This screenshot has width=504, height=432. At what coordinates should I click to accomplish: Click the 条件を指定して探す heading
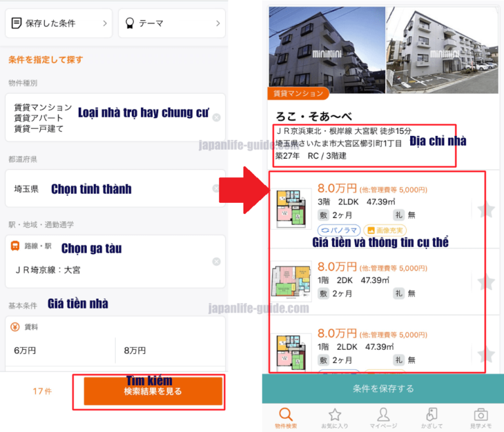(x=46, y=60)
